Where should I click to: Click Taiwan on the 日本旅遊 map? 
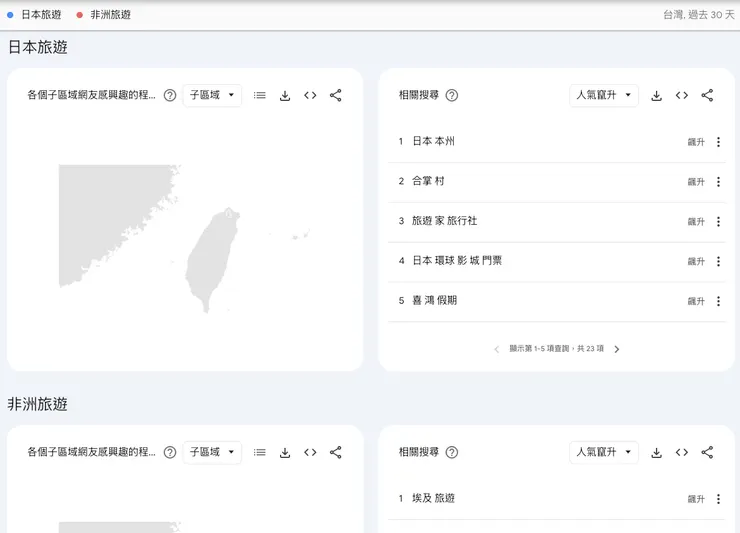(211, 260)
